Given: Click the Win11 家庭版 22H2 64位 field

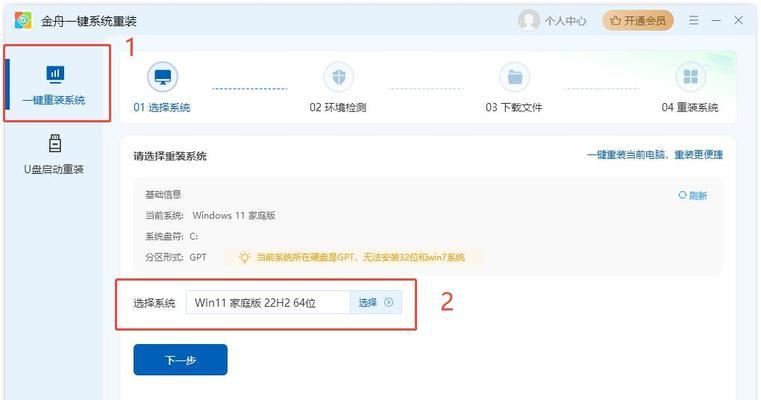Looking at the screenshot, I should coord(268,302).
